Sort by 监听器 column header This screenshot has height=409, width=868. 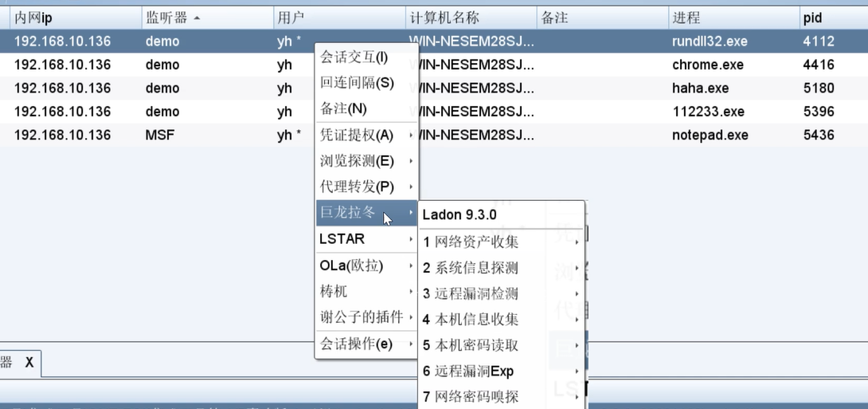click(167, 18)
